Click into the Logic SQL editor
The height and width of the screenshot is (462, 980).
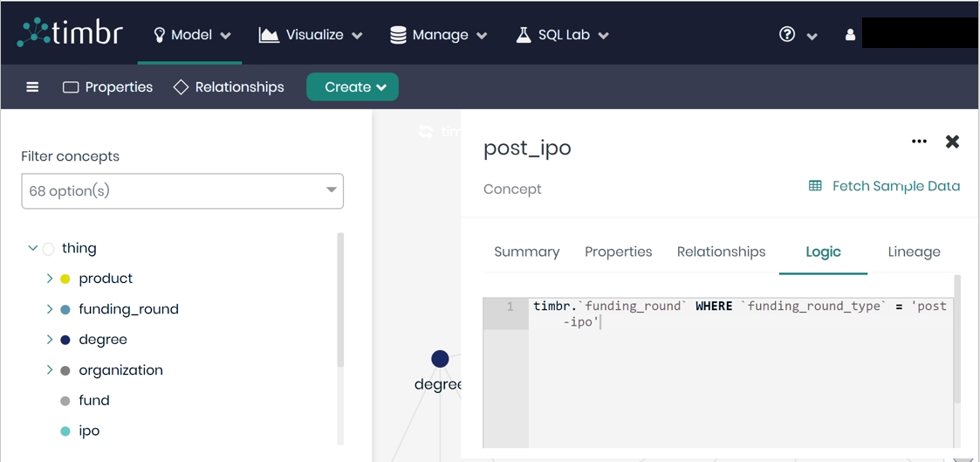pyautogui.click(x=741, y=373)
